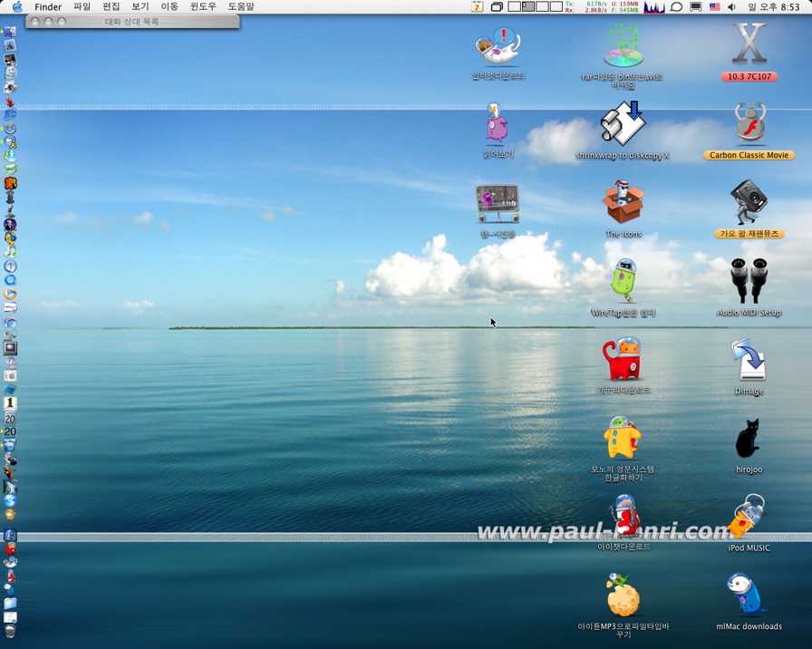The width and height of the screenshot is (812, 649).
Task: Click the Finder icon in the Dock
Action: [x=10, y=32]
